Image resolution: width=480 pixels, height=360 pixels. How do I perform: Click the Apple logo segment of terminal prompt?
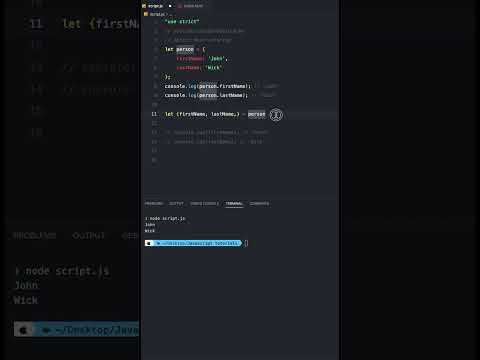coord(149,243)
